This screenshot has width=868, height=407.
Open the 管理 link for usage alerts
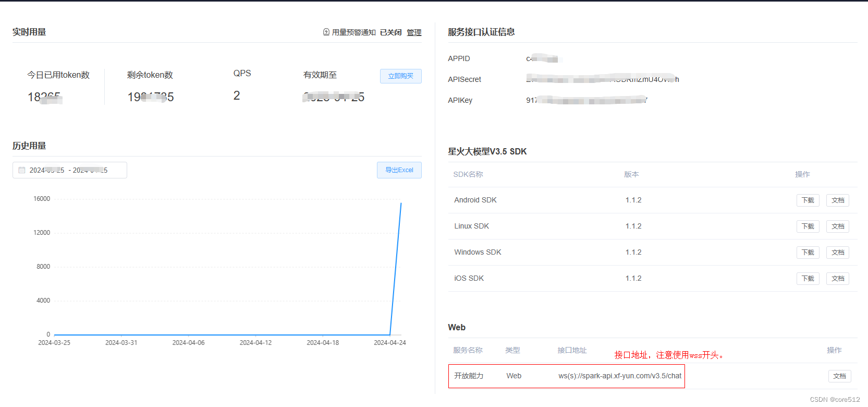point(414,32)
